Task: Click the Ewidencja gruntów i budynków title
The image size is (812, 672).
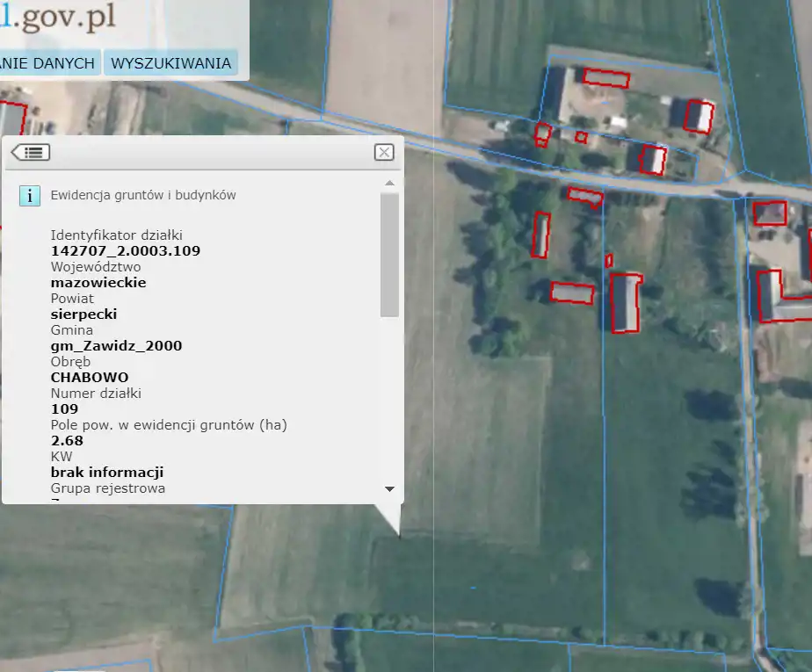Action: (x=143, y=195)
